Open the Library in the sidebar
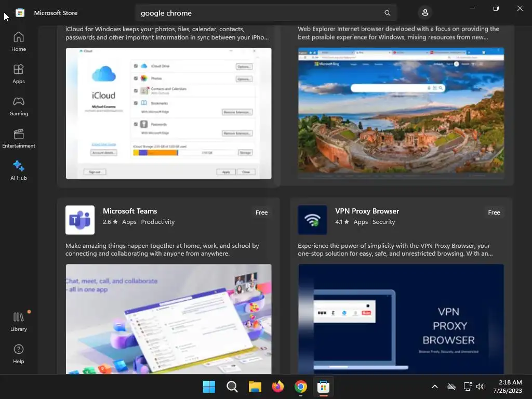 pyautogui.click(x=19, y=322)
